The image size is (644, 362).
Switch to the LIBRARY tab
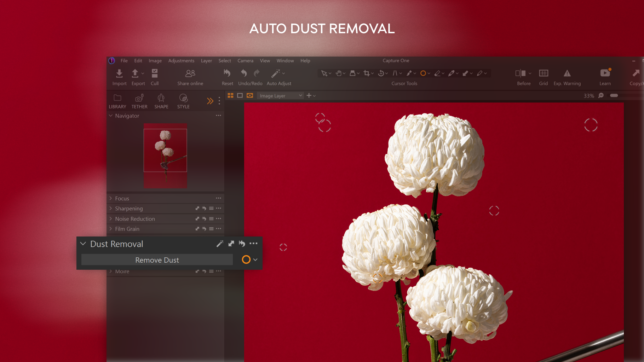click(117, 101)
